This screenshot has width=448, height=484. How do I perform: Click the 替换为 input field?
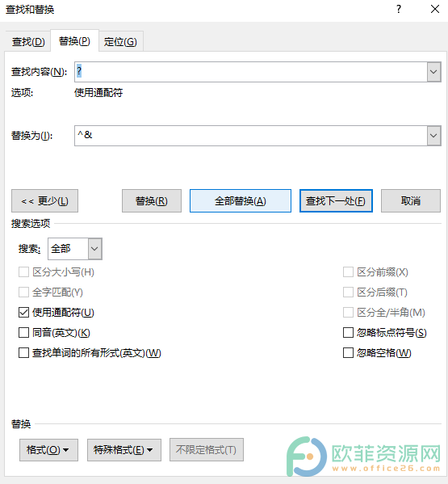(x=250, y=136)
